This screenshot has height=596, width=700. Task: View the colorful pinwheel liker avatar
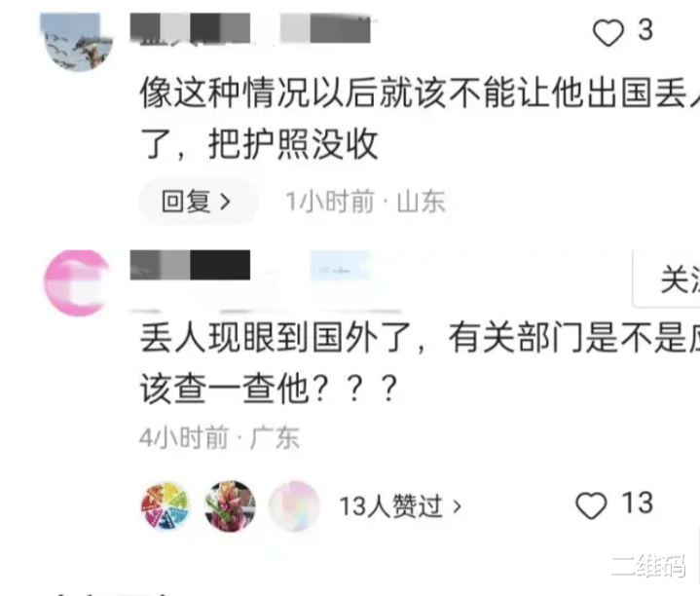(x=166, y=505)
